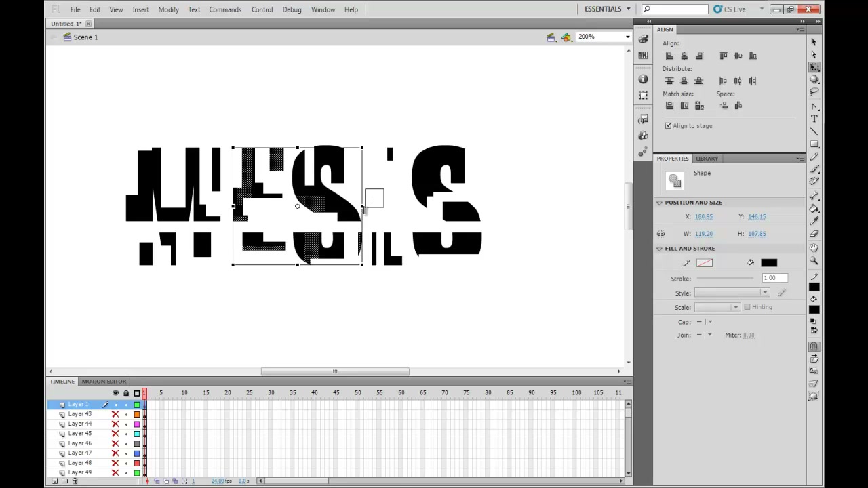Click align top edge icon

coord(723,56)
